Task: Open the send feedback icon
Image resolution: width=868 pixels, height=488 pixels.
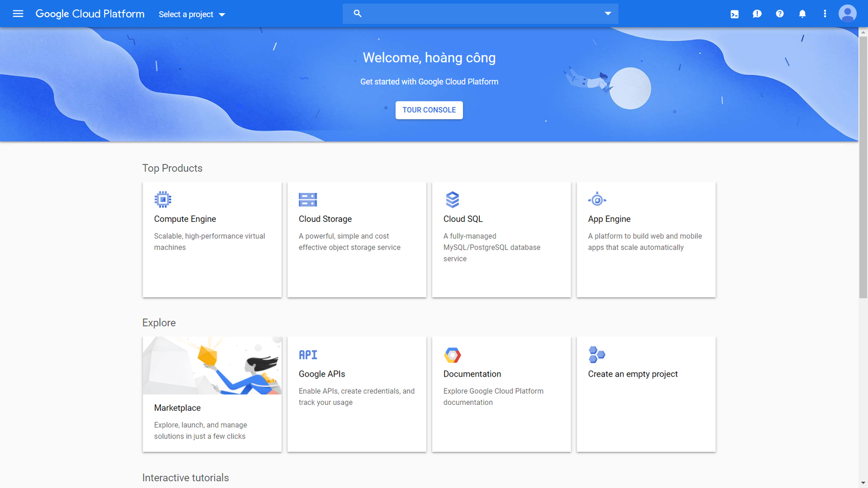Action: pos(757,14)
